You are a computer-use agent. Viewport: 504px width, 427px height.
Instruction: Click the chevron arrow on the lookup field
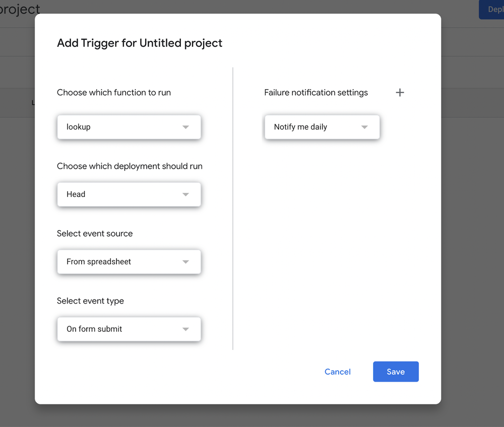186,127
